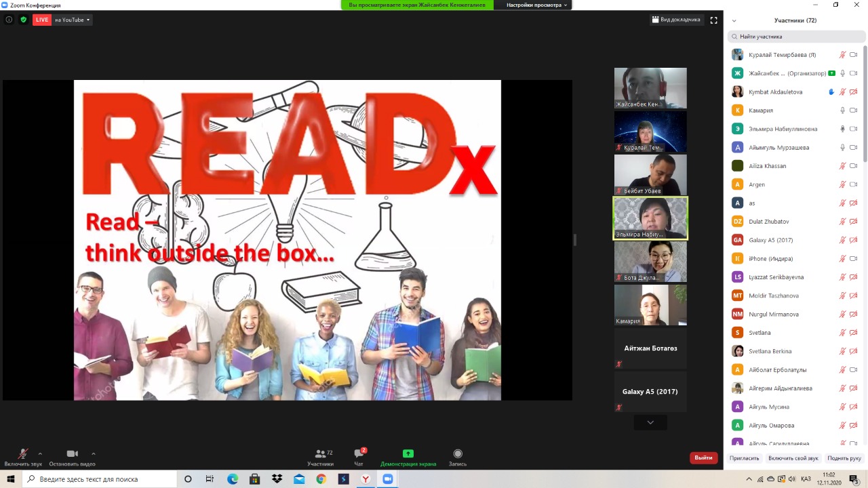Viewport: 868px width, 488px height.
Task: Click the Найти участника search field
Action: [x=796, y=37]
